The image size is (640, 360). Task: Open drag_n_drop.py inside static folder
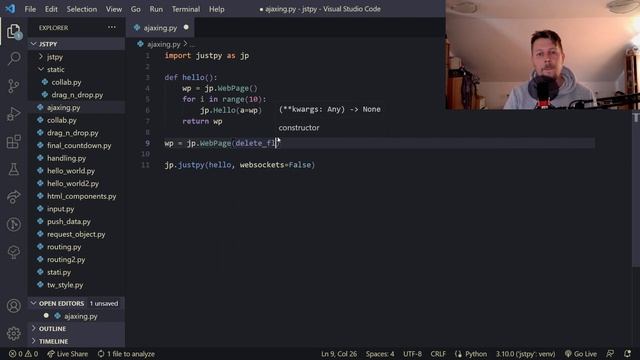(77, 95)
